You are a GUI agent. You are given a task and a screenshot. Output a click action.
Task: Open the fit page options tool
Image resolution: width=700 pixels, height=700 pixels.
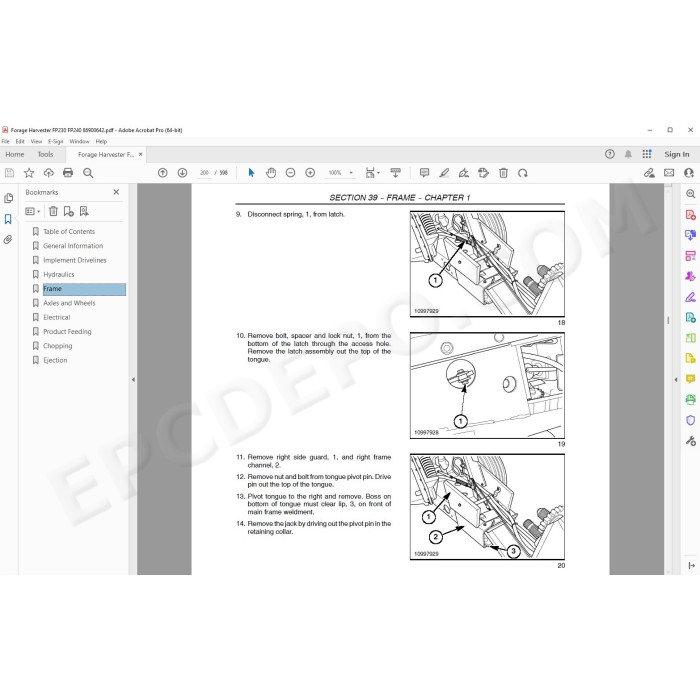pos(372,173)
